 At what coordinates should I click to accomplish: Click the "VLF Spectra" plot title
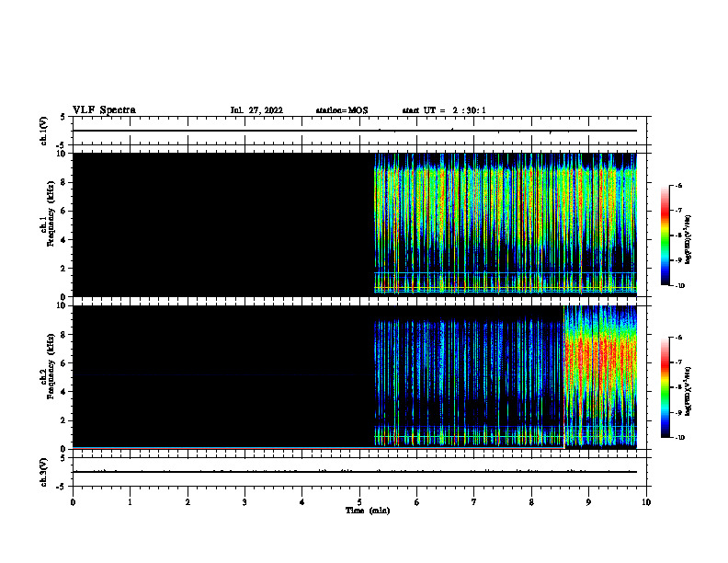(x=105, y=109)
